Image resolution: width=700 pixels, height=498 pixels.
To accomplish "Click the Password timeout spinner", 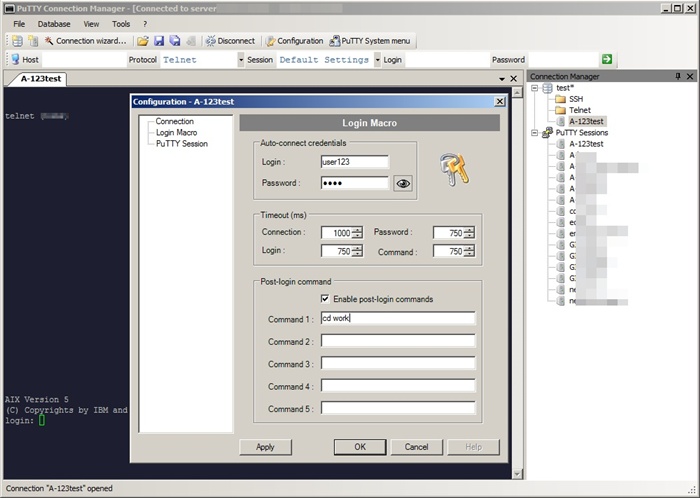I will [454, 232].
